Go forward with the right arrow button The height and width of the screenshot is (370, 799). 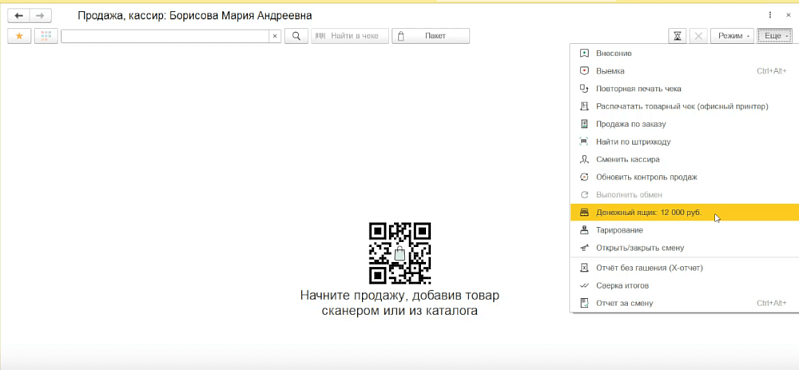click(41, 16)
